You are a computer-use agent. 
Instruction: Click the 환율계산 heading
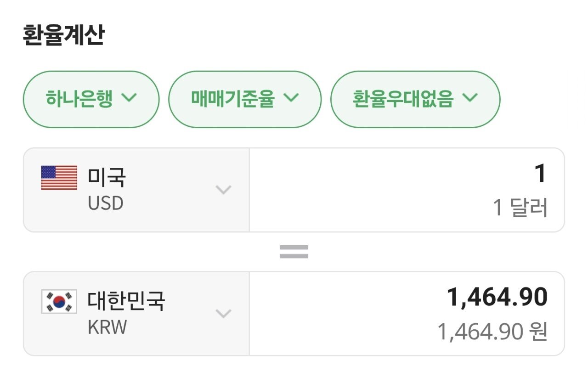[63, 36]
